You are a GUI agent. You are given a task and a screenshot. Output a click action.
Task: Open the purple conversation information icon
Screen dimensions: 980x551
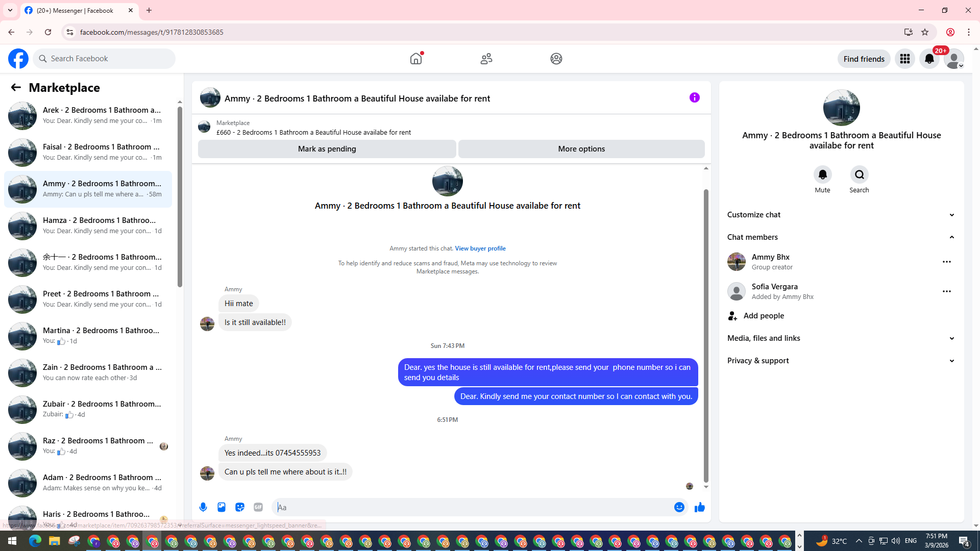(x=694, y=97)
